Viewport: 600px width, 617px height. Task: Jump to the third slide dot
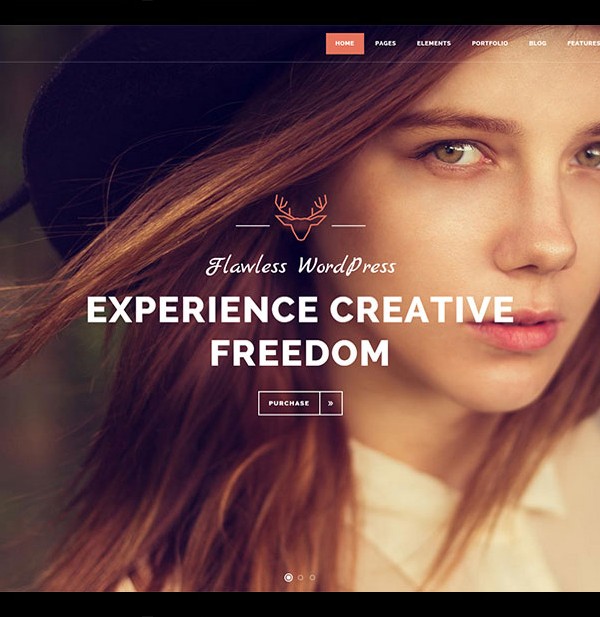312,577
